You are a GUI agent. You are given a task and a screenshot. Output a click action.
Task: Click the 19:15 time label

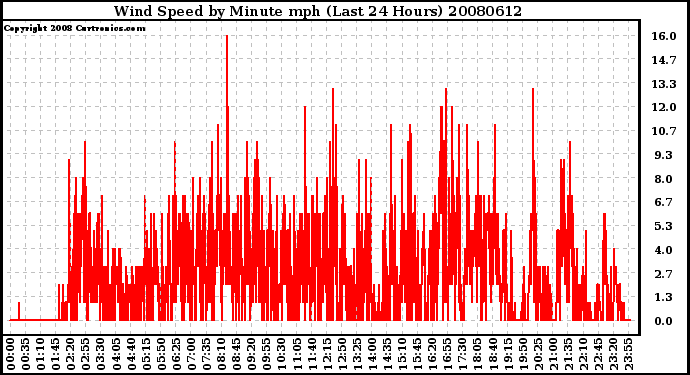point(507,355)
